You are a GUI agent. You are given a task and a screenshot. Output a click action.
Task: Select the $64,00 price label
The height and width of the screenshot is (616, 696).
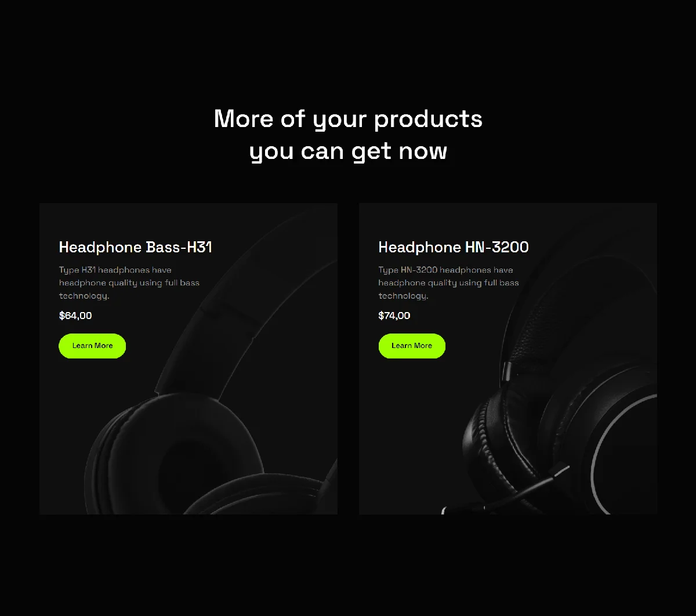[75, 316]
